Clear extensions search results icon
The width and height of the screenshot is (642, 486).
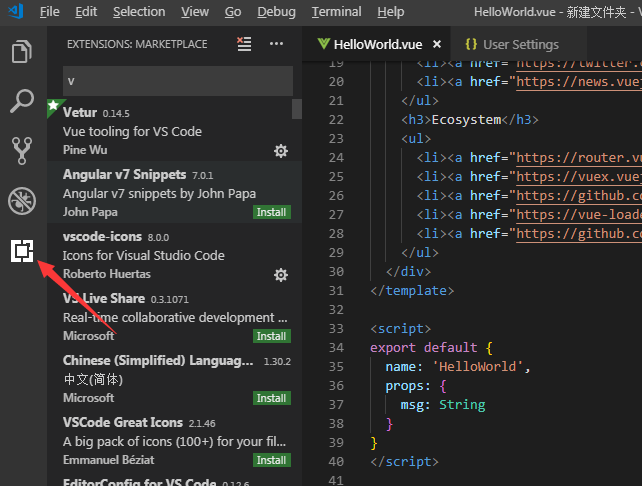pos(244,44)
